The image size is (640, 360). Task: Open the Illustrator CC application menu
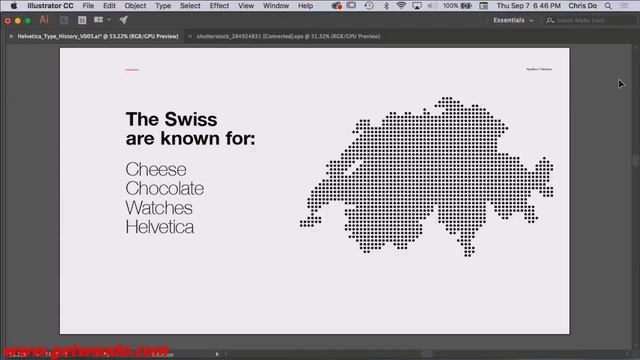(x=50, y=6)
